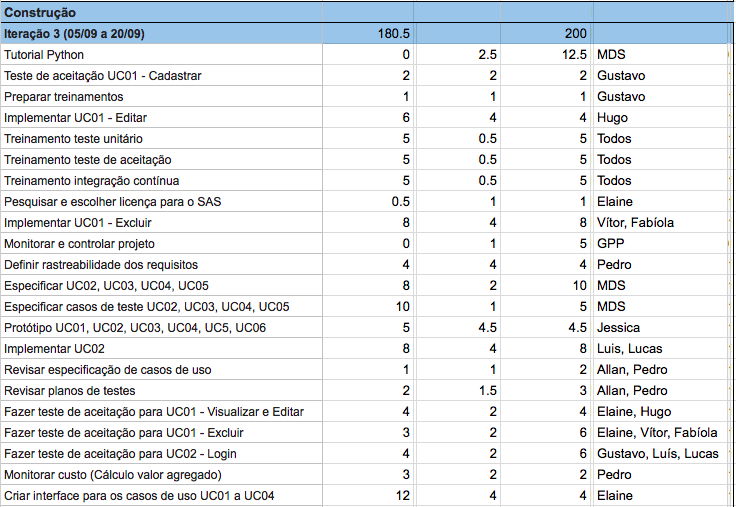Click 2.5 value in Tutorial Python row
736x507 pixels.
(x=458, y=54)
